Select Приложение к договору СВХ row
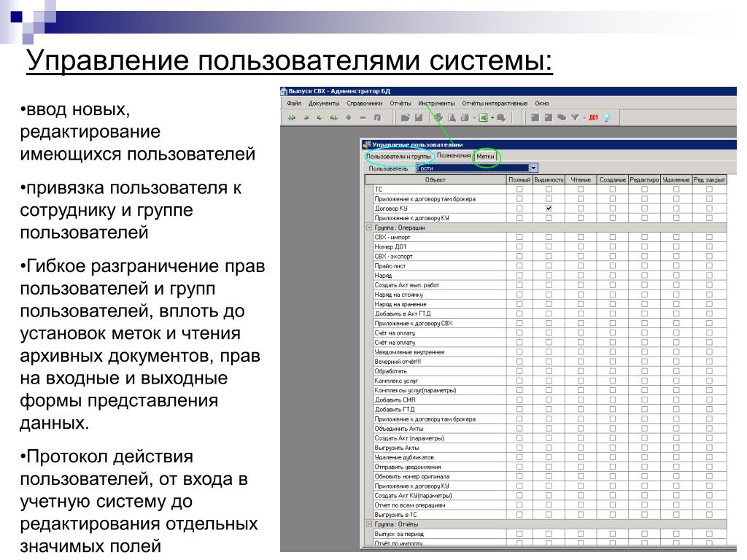Screen dimensions: 747x560 coord(439,323)
